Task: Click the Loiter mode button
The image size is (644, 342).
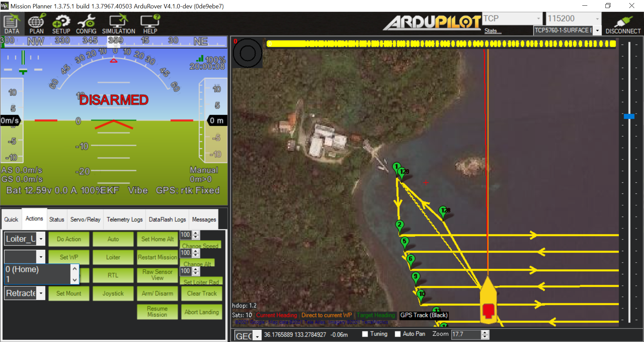Action: point(113,257)
